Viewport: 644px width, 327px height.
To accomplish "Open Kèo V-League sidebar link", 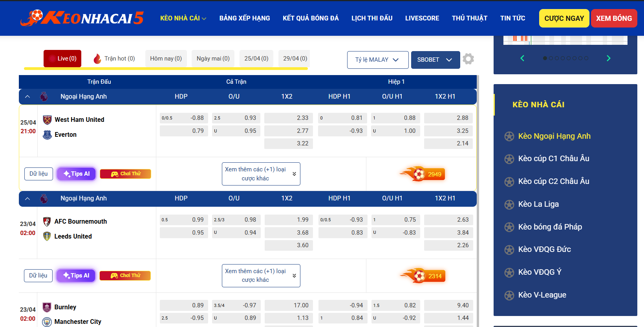I will tap(542, 295).
